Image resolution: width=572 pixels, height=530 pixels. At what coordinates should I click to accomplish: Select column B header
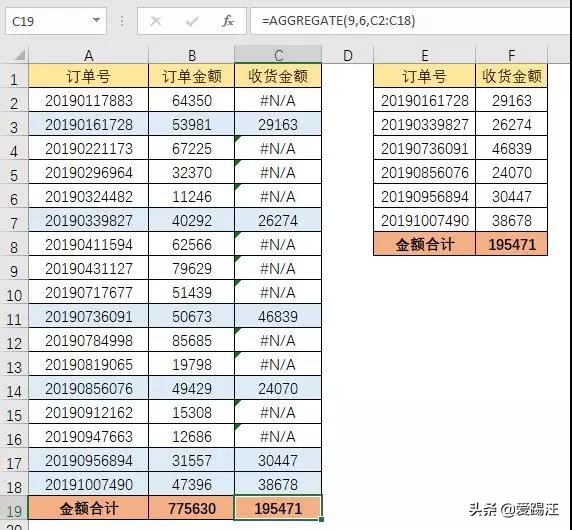(x=192, y=55)
